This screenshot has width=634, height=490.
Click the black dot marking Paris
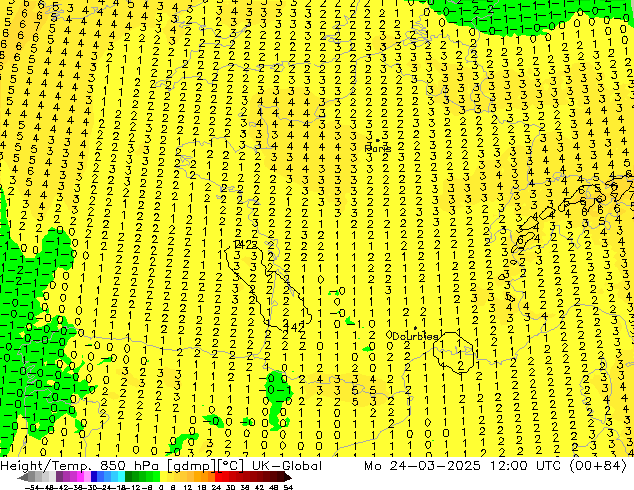(x=378, y=140)
